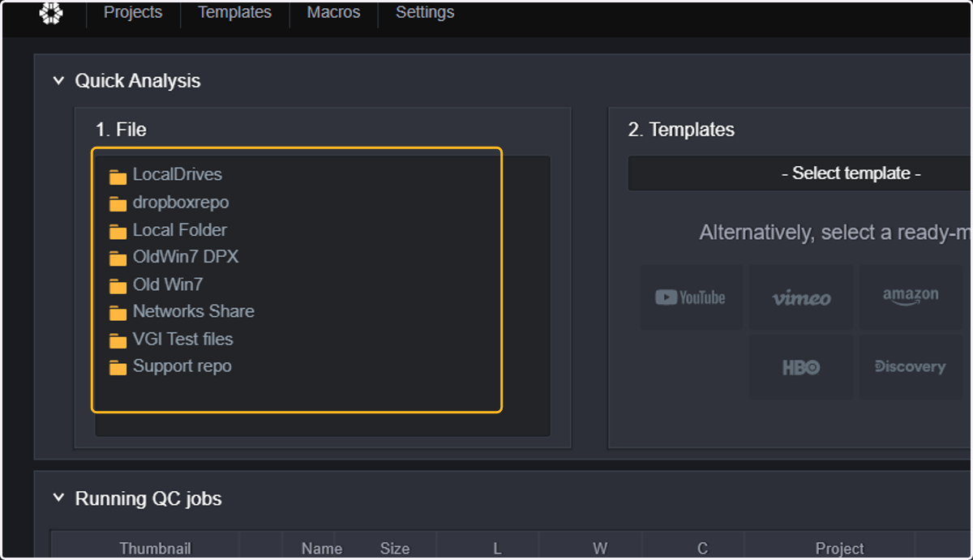
Task: Select the Support repo label
Action: (182, 366)
